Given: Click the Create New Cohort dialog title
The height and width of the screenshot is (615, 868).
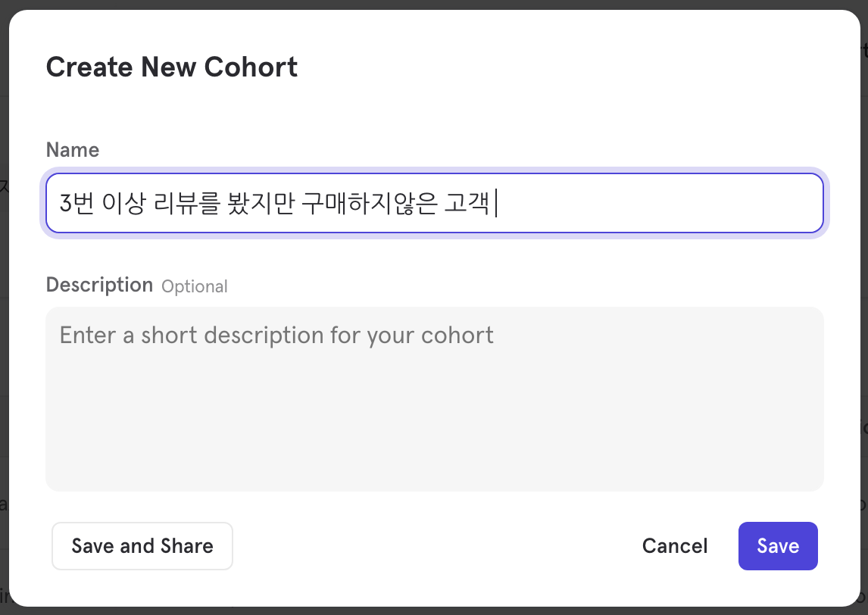Looking at the screenshot, I should (x=172, y=67).
